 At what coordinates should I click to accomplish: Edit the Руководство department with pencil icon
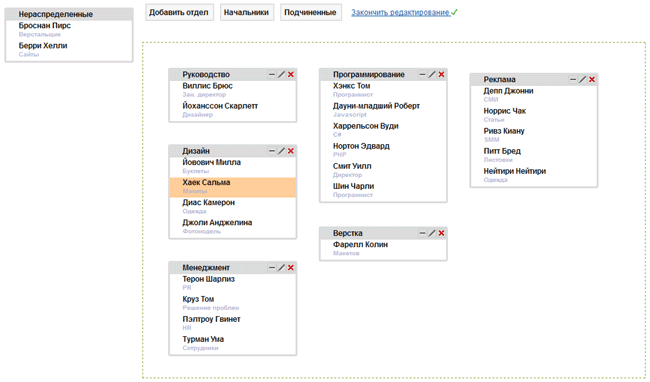click(281, 75)
